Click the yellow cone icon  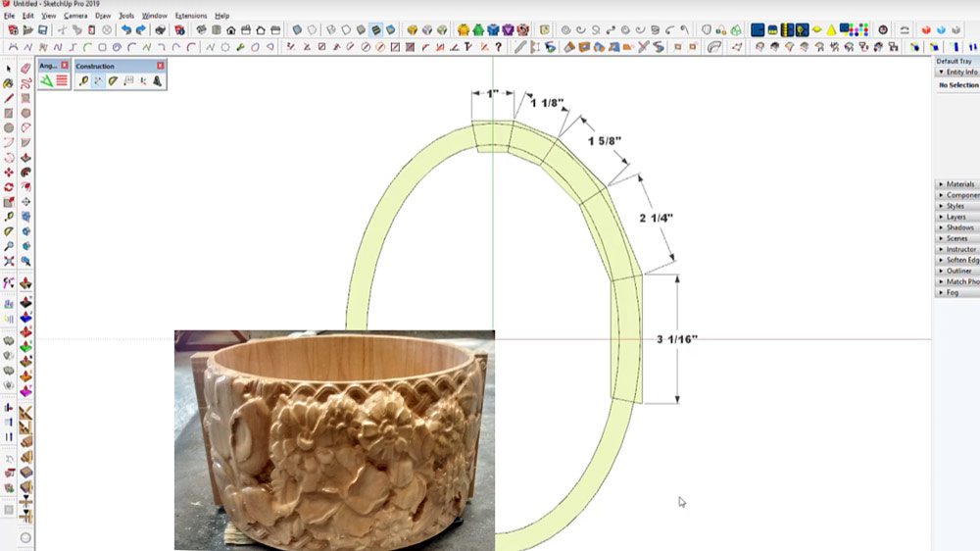[831, 30]
